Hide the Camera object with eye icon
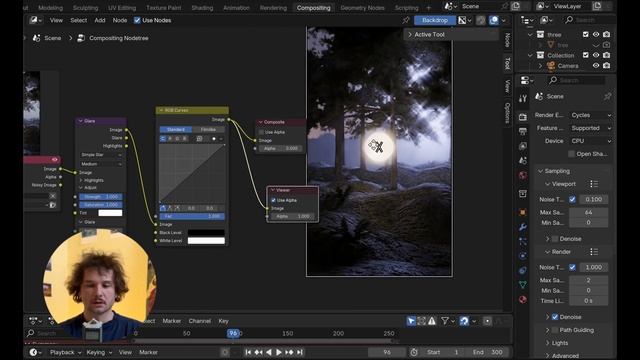Screen dimensions: 640x360 point(596,65)
